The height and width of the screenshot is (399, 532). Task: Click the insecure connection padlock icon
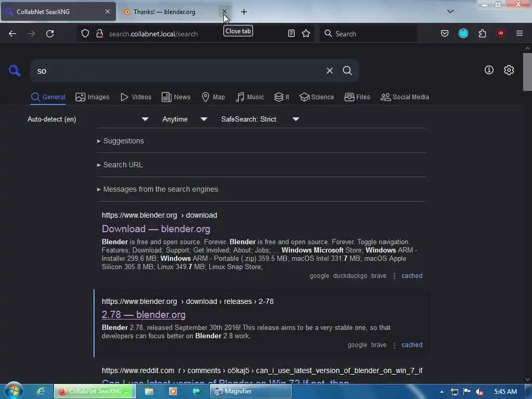(99, 34)
